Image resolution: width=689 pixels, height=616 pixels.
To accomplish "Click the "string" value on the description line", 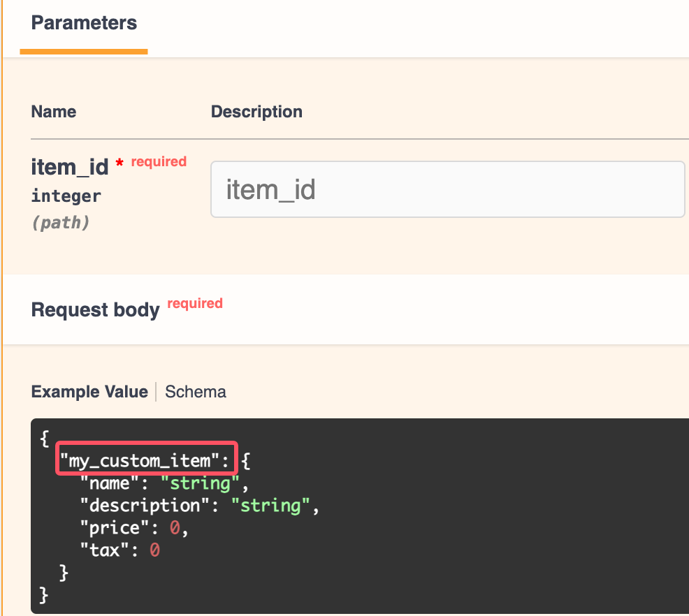I will click(270, 506).
